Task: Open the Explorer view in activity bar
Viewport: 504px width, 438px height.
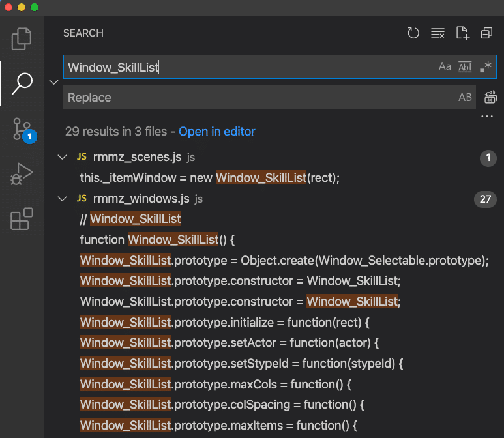Action: click(x=22, y=39)
